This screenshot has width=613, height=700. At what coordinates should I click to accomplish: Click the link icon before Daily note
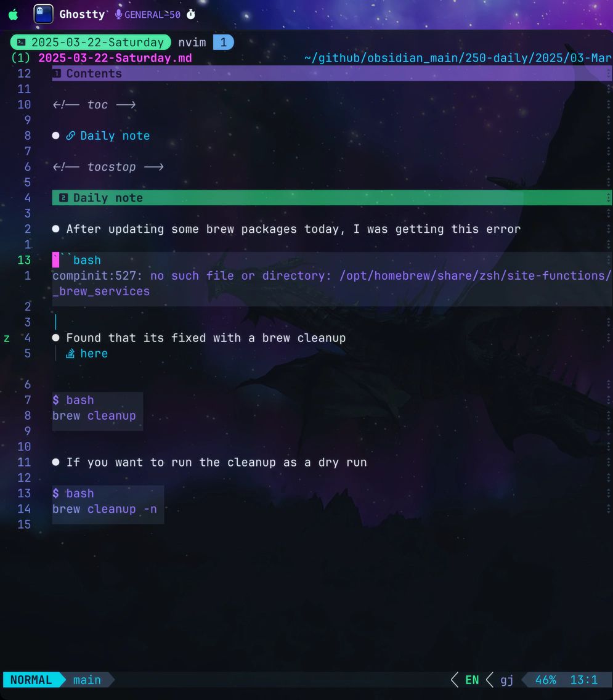point(71,136)
